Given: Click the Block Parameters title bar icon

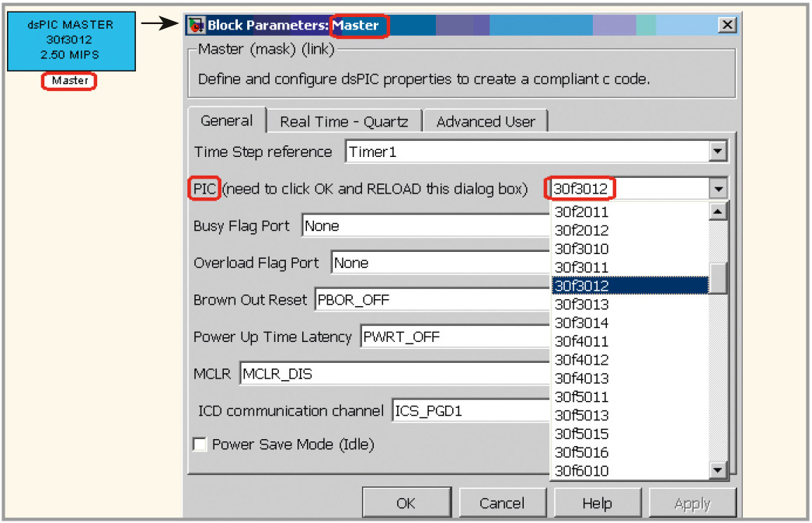Looking at the screenshot, I should point(197,25).
